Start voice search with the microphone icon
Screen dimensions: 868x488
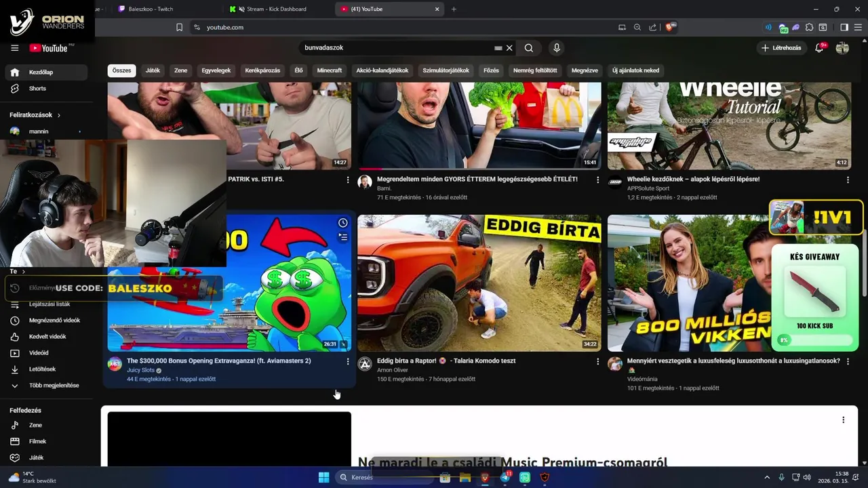[x=556, y=48]
